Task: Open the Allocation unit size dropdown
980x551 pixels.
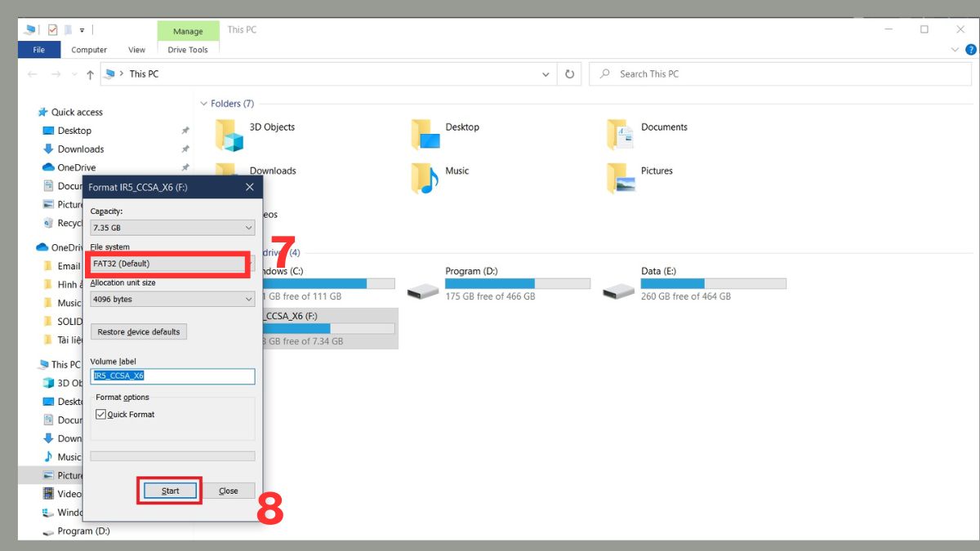Action: (172, 300)
